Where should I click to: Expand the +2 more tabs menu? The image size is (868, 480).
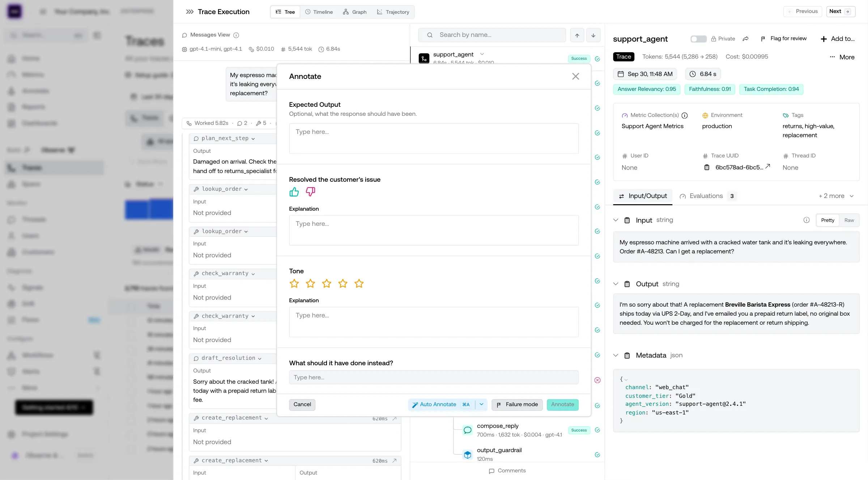[x=836, y=196]
